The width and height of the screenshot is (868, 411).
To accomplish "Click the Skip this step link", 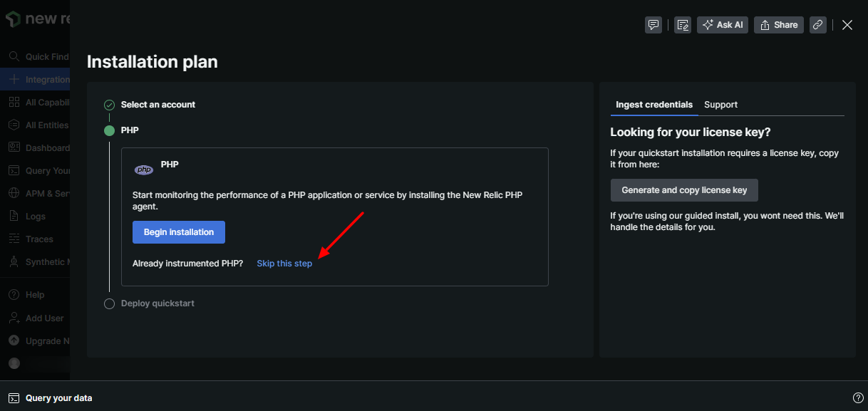I will pos(284,263).
